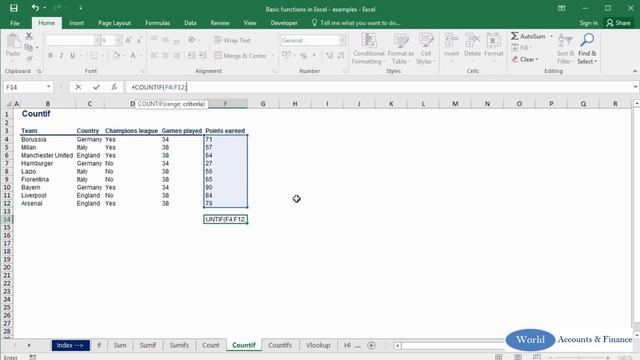The height and width of the screenshot is (360, 640).
Task: Toggle Underline formatting
Action: pos(72,56)
